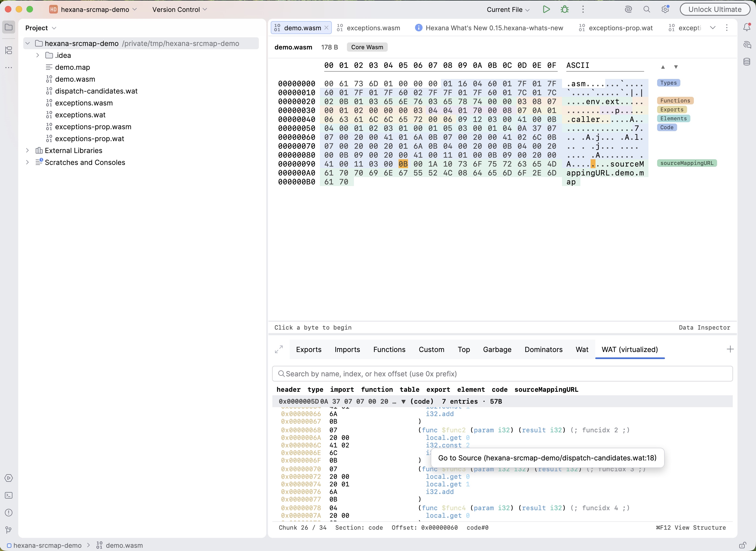Select the Code section color tag

tap(667, 127)
